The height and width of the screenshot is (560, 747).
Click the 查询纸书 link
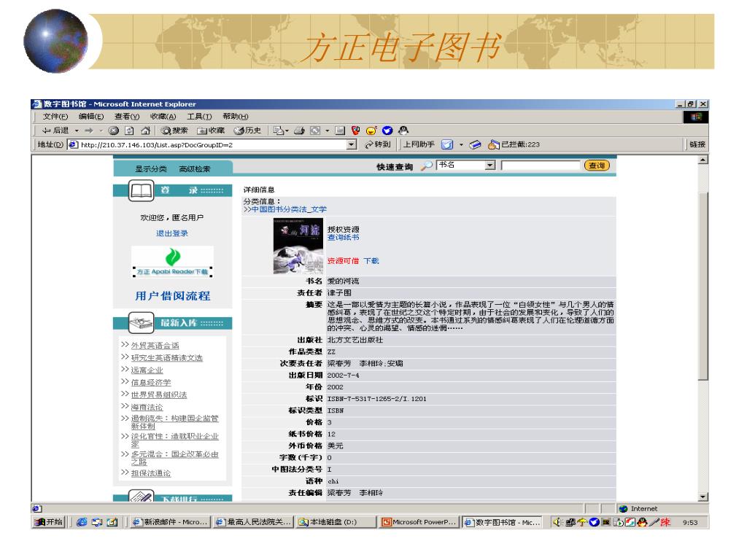[x=343, y=237]
